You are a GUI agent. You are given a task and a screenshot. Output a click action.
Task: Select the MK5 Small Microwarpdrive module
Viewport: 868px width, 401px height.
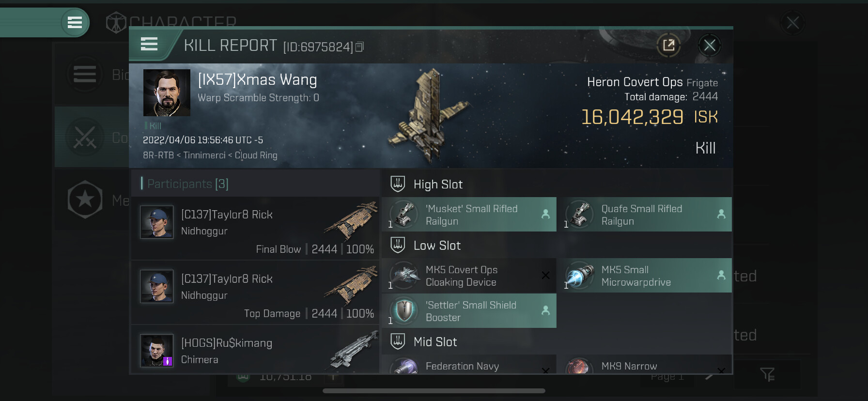[x=645, y=276]
